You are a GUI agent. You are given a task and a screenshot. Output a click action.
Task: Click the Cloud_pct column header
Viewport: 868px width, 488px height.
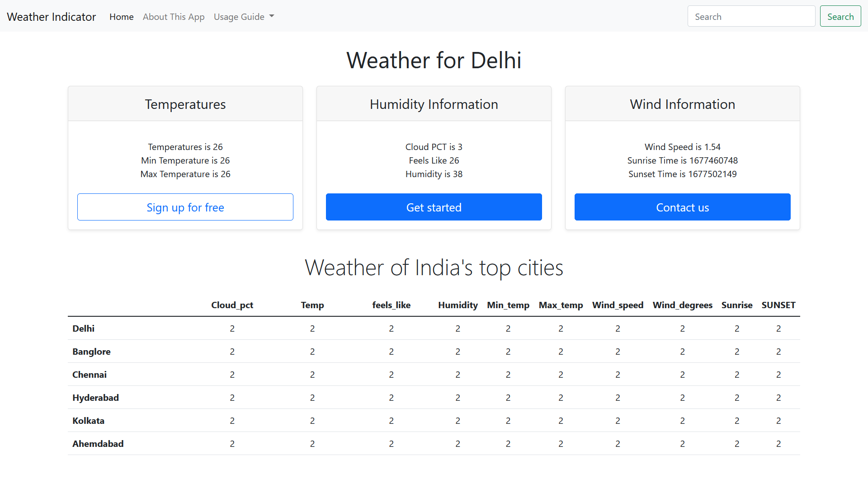(x=232, y=305)
